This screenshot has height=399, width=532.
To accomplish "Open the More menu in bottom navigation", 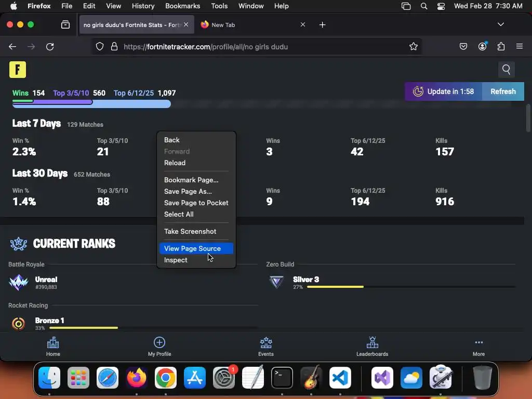I will (478, 347).
